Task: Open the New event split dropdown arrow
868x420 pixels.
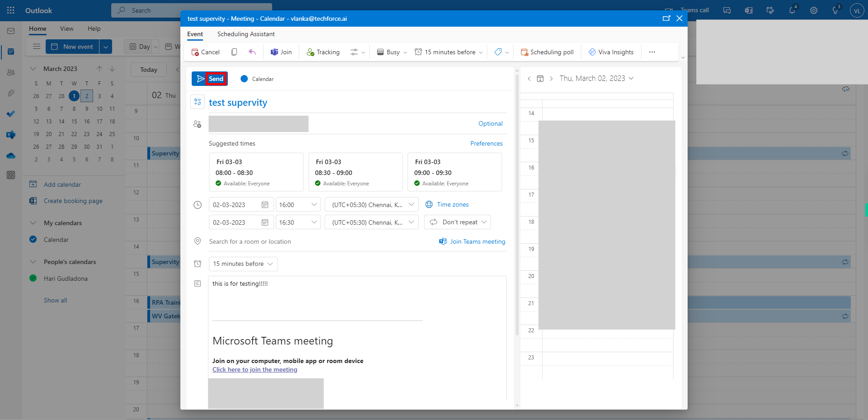Action: pos(105,47)
